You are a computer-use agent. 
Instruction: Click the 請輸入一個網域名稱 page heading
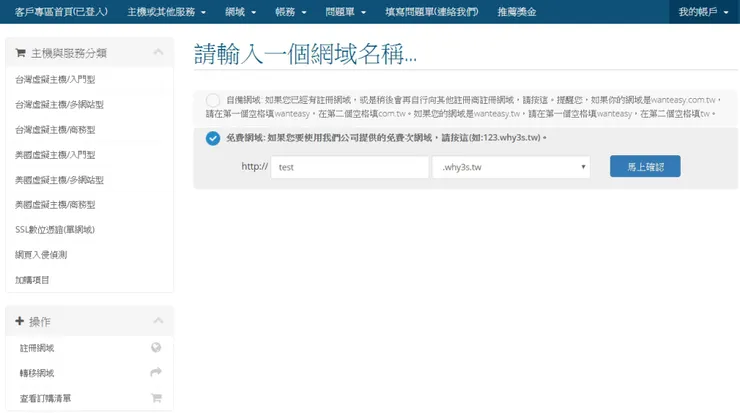coord(305,53)
